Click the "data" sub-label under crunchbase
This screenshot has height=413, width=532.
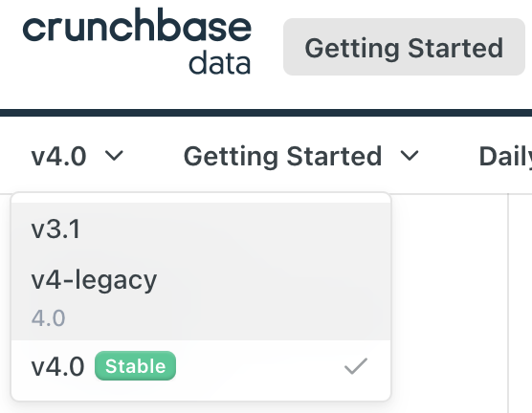(x=219, y=63)
